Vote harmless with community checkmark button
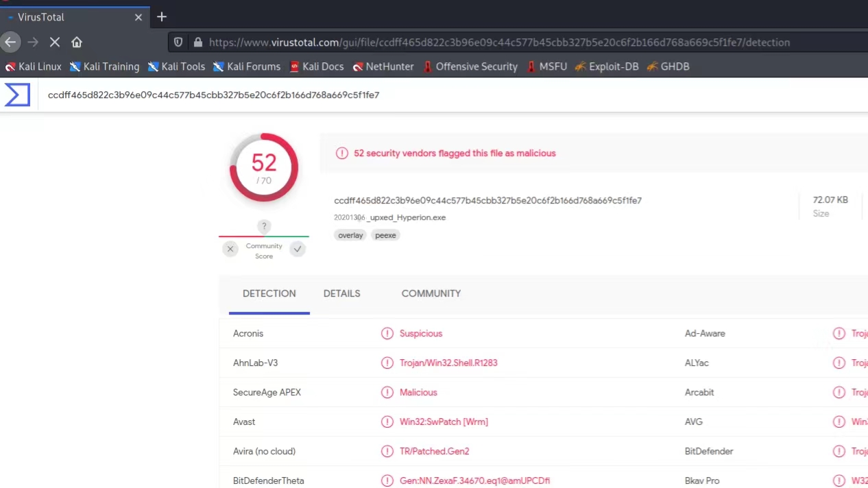Screen dimensions: 868x488 pos(298,249)
